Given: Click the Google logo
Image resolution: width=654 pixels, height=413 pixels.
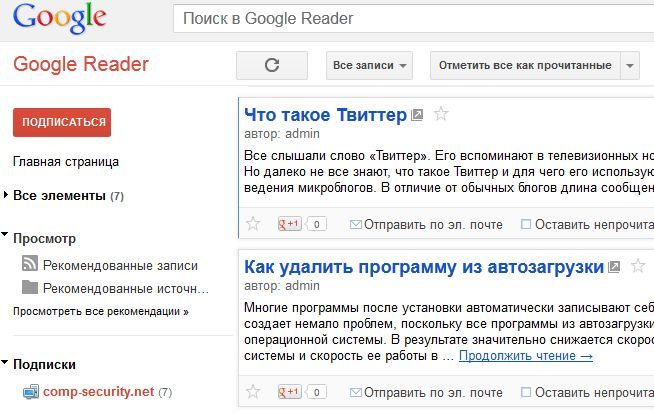Looking at the screenshot, I should 60,18.
